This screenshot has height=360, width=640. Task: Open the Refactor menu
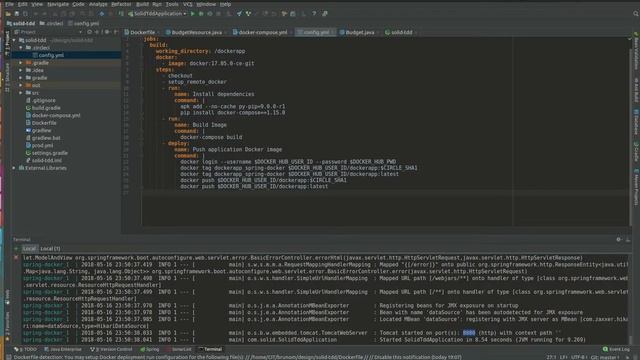tap(121, 4)
